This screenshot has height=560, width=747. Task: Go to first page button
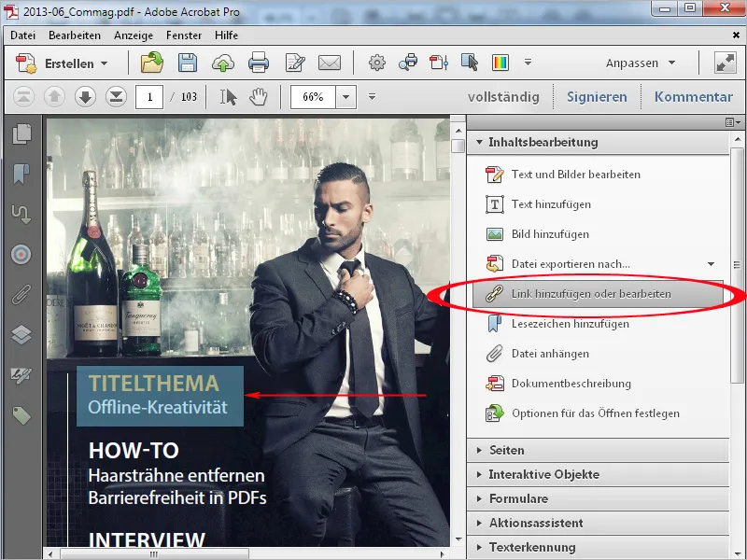(x=23, y=97)
